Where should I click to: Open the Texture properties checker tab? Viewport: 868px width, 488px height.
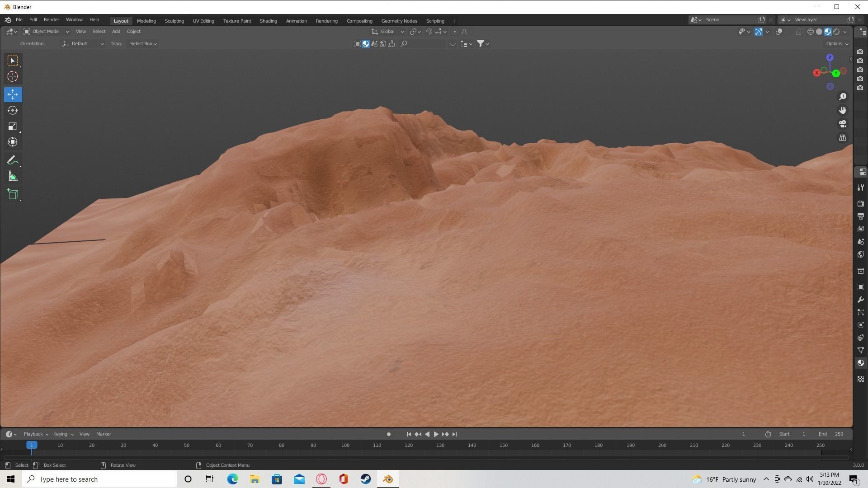click(861, 379)
